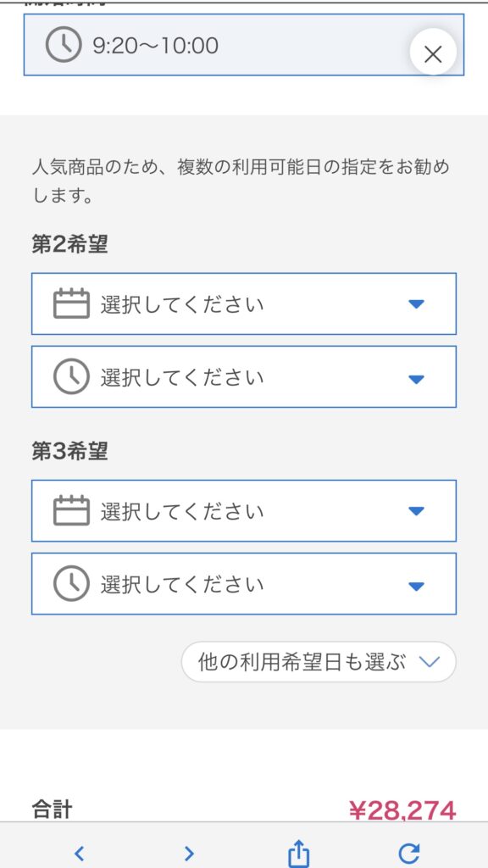Click the arrow on the 第3希望 date field

416,511
